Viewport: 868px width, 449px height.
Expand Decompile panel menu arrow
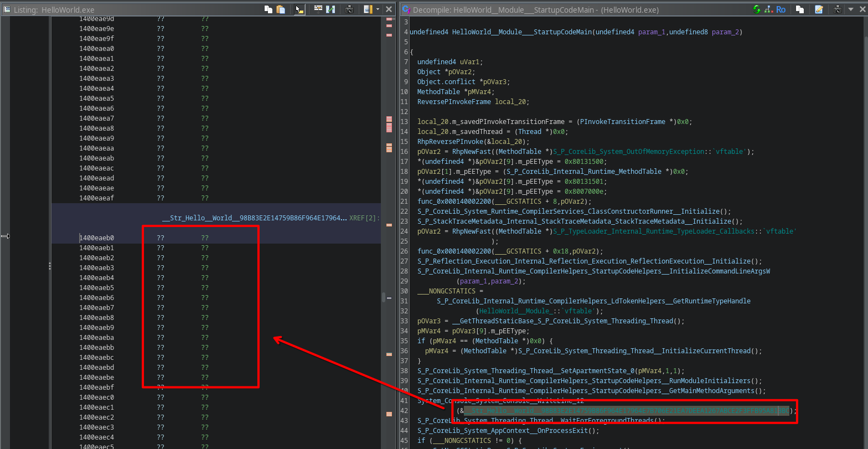[850, 9]
